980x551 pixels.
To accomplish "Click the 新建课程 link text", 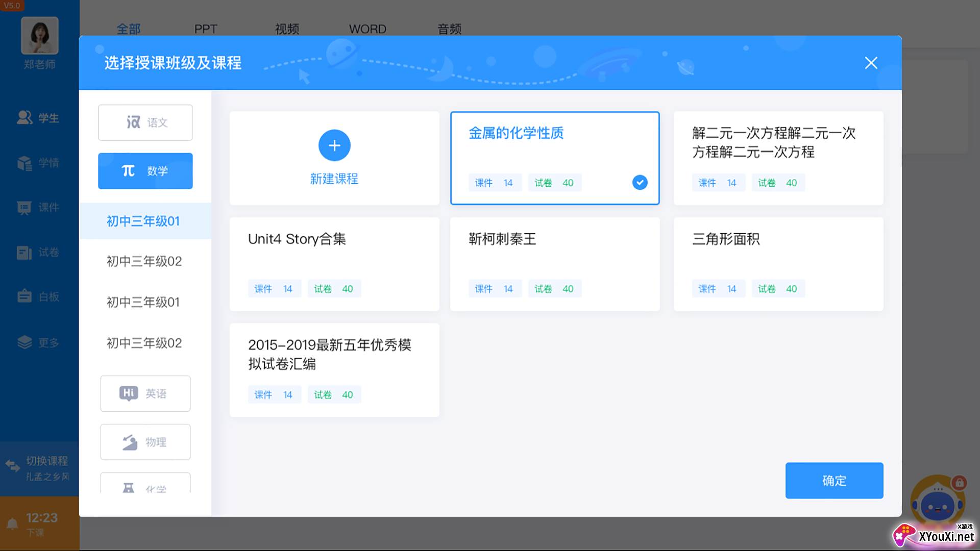I will pyautogui.click(x=334, y=179).
